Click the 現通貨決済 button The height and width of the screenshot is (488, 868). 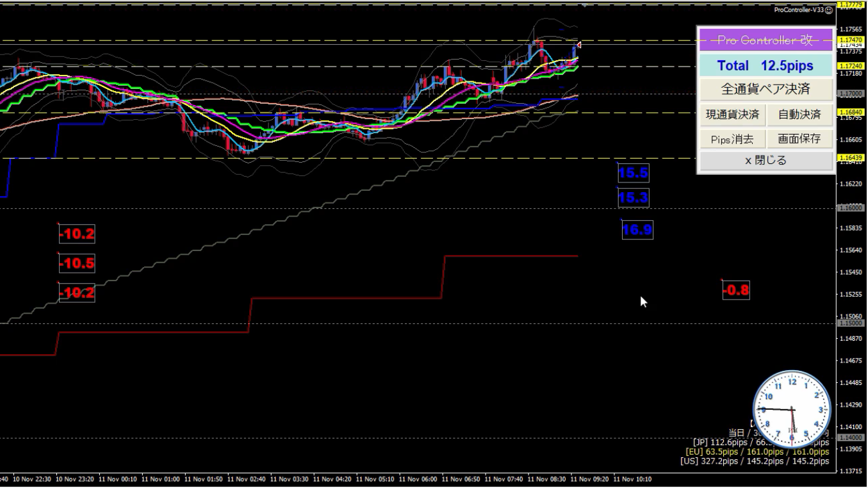pos(732,115)
